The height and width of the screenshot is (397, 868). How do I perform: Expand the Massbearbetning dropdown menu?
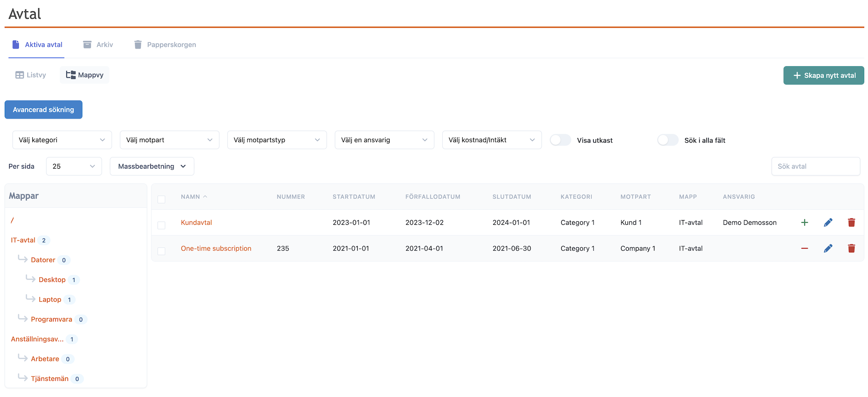[x=152, y=166]
